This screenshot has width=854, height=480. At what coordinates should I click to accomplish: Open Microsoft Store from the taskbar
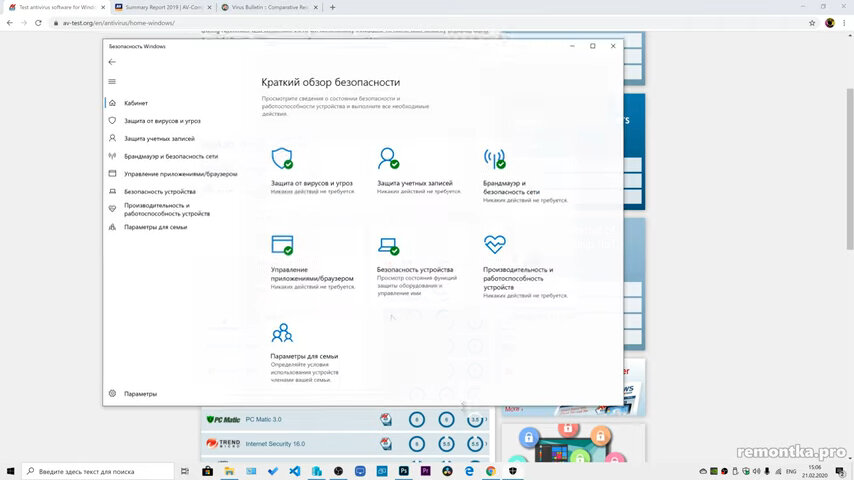click(x=208, y=471)
